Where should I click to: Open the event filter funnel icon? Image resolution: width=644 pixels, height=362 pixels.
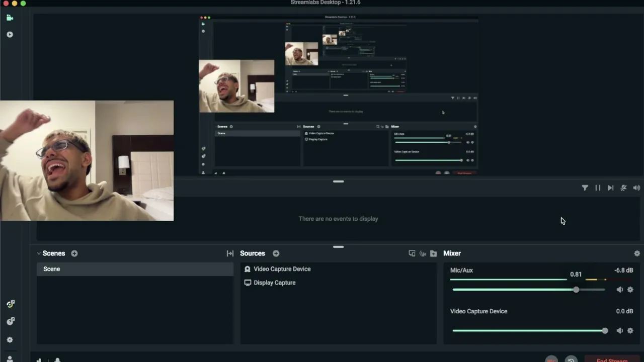pos(585,188)
